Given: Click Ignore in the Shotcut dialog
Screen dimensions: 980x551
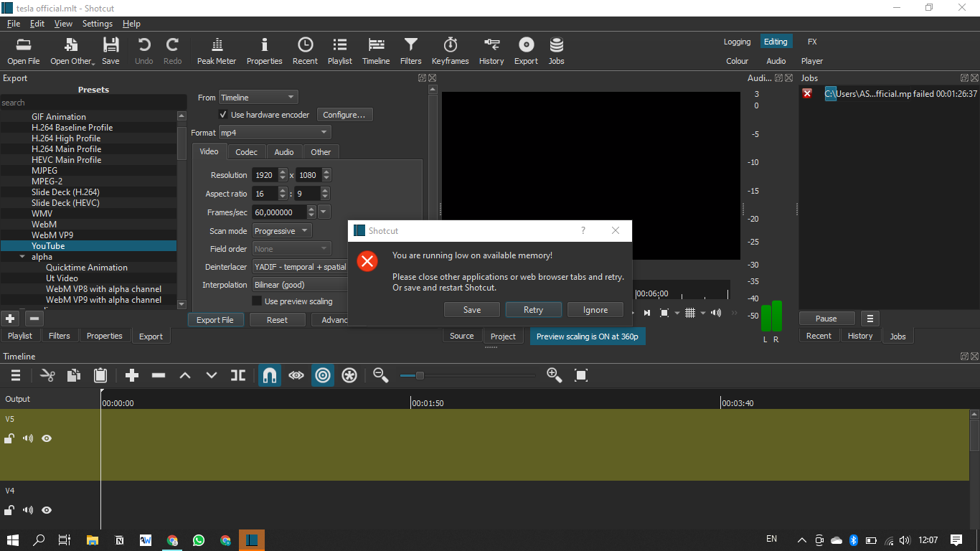Looking at the screenshot, I should [x=595, y=310].
